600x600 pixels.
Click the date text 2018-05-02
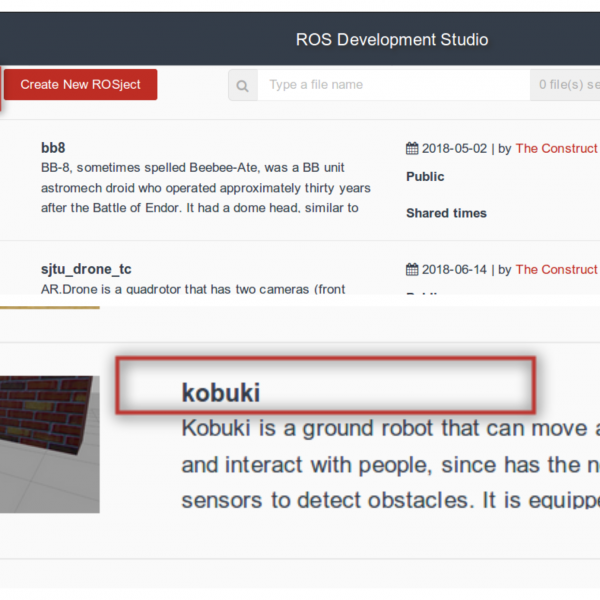454,148
